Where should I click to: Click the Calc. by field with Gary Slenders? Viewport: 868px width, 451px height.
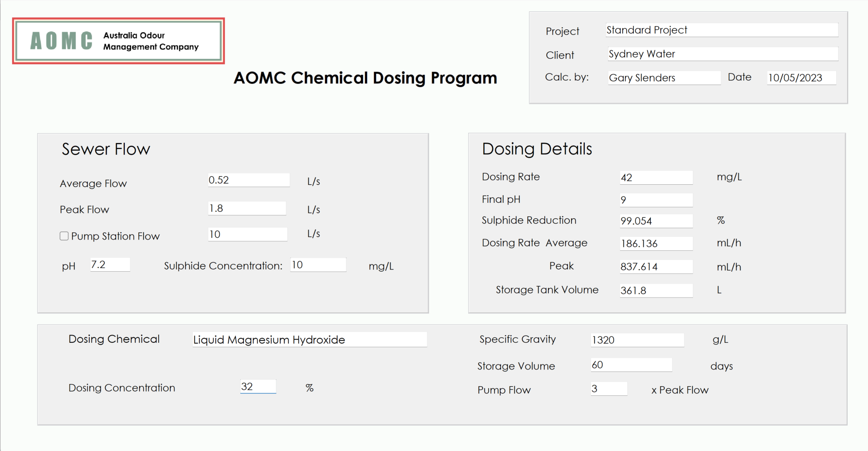pyautogui.click(x=664, y=77)
